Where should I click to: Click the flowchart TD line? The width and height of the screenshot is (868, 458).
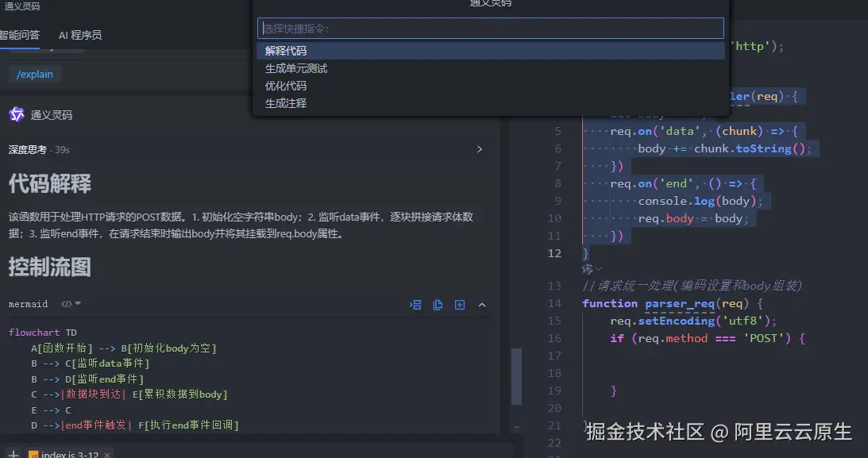pos(43,333)
